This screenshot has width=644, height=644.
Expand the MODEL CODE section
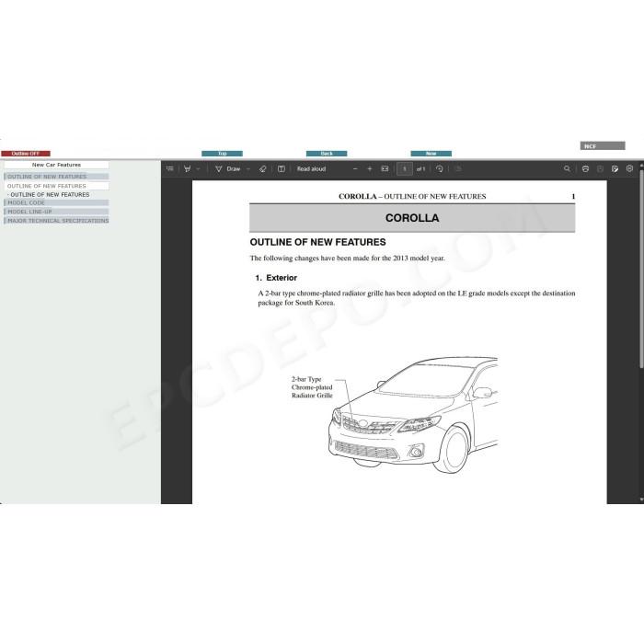click(56, 203)
